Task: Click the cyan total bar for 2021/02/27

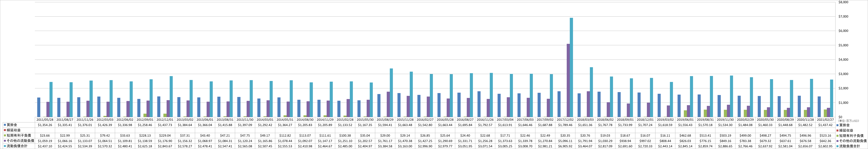Action: pyautogui.click(x=831, y=98)
